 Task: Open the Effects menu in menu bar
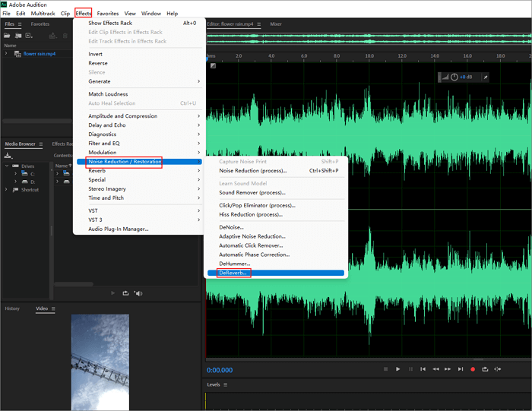84,14
